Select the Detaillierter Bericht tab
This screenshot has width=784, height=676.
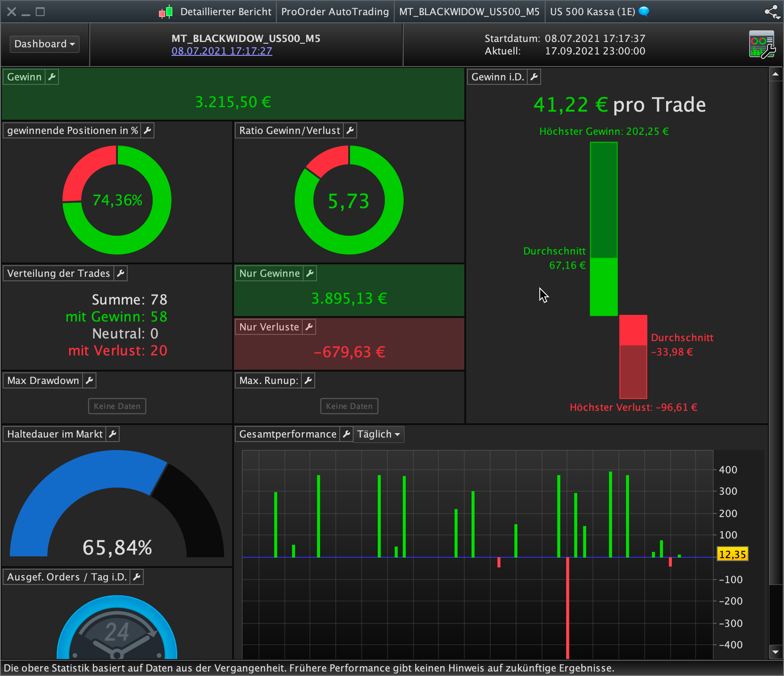click(x=225, y=12)
